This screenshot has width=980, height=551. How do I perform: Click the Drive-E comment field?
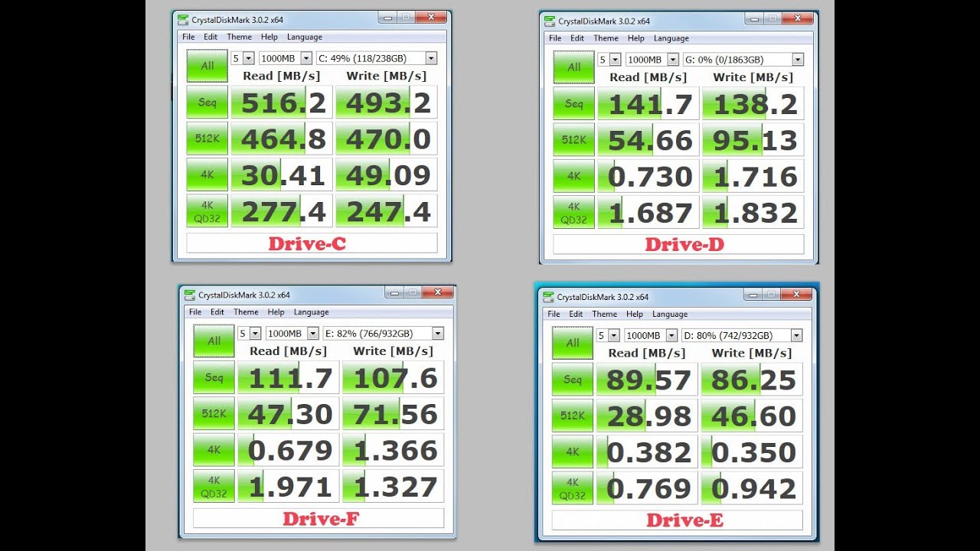[x=678, y=520]
